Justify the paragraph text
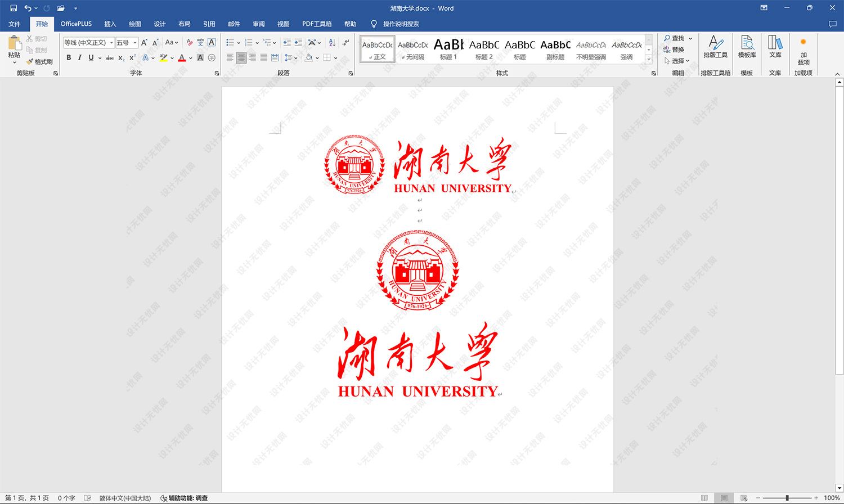 (263, 58)
